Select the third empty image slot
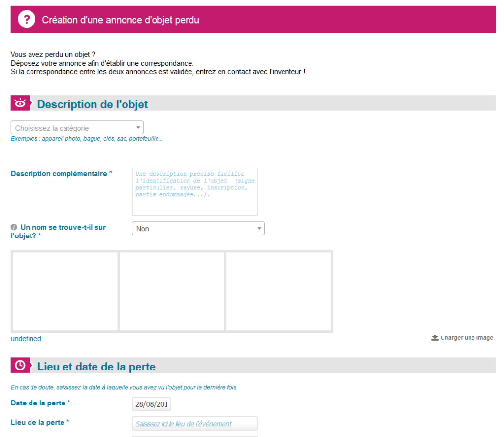Viewport: 504px width, 437px height. [279, 291]
